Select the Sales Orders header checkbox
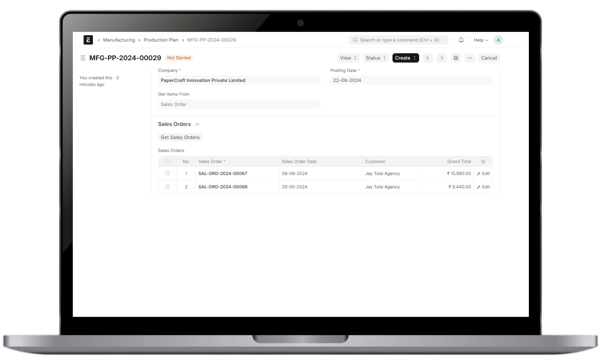This screenshot has width=601, height=364. (x=168, y=161)
